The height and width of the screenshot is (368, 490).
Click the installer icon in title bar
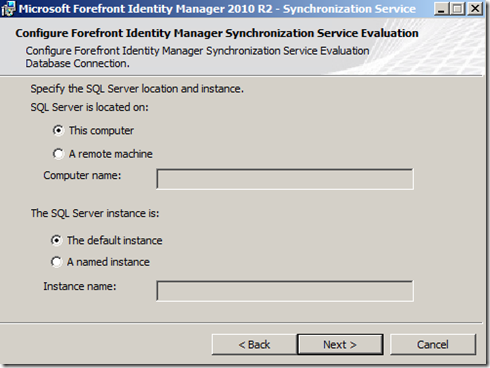pyautogui.click(x=8, y=9)
